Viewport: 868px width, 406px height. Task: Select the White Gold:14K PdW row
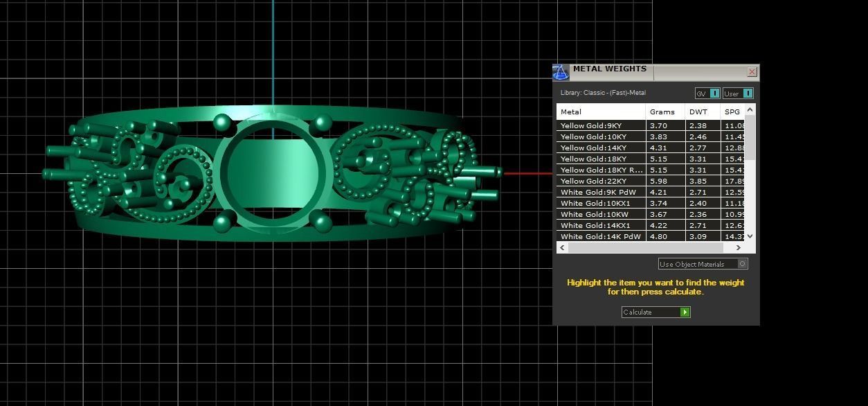pyautogui.click(x=651, y=236)
